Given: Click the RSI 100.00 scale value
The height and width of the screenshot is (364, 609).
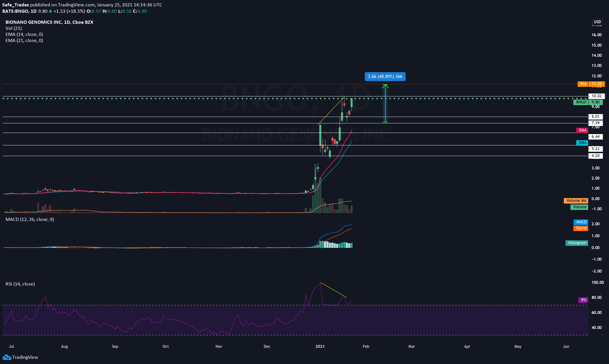Looking at the screenshot, I should pos(597,282).
